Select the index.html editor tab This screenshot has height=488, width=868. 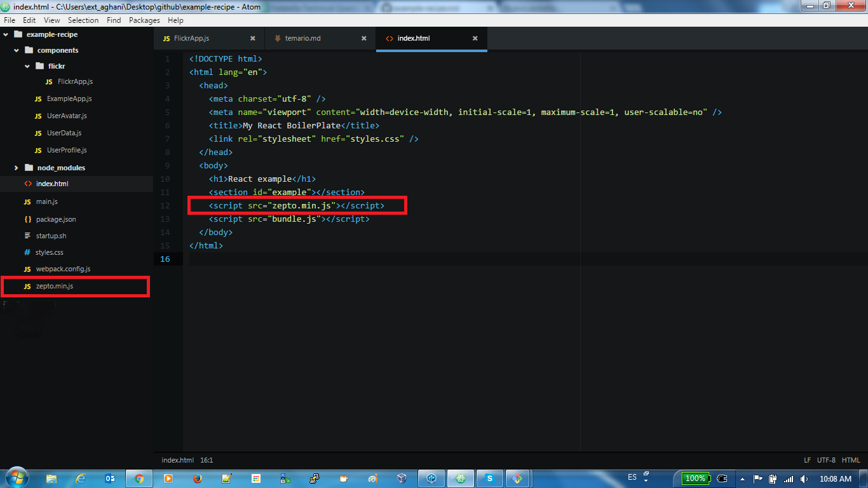pos(431,39)
